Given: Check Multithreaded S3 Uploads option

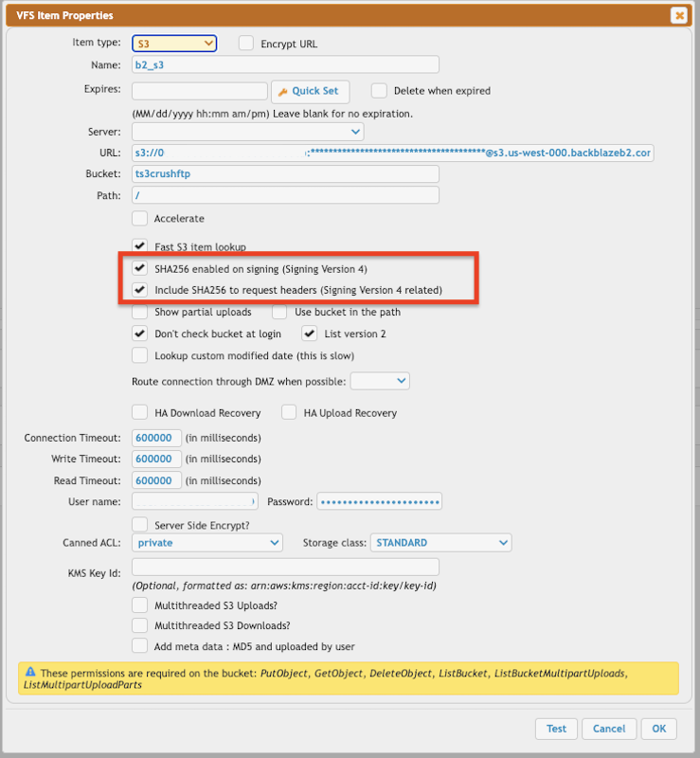Looking at the screenshot, I should tap(140, 605).
